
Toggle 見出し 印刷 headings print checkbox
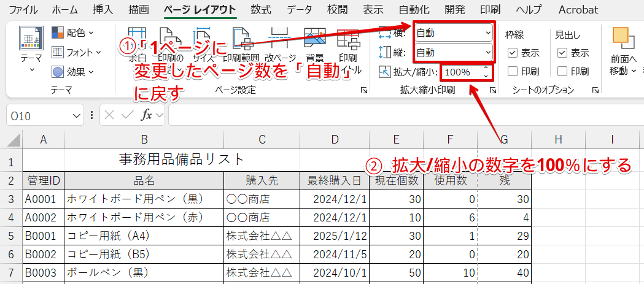562,71
